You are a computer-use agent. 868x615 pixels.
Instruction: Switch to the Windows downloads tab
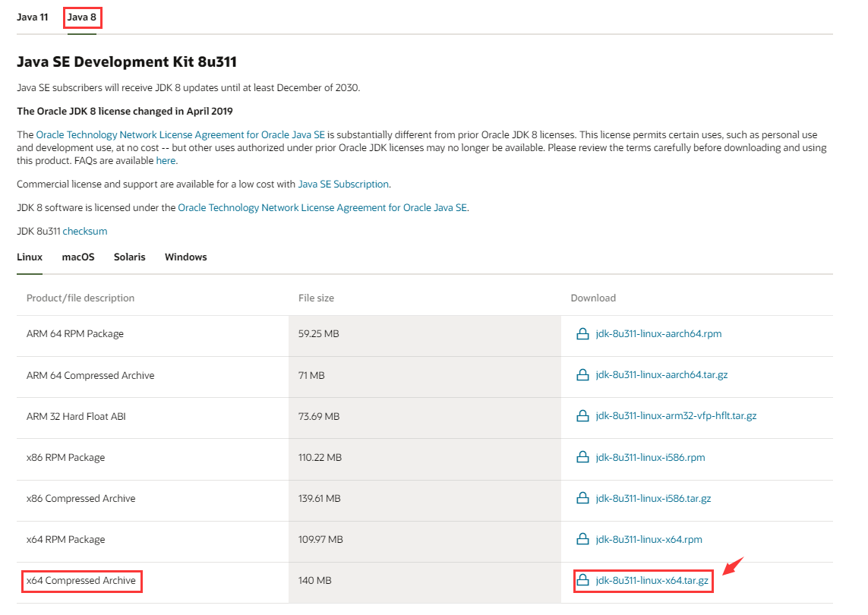click(186, 257)
